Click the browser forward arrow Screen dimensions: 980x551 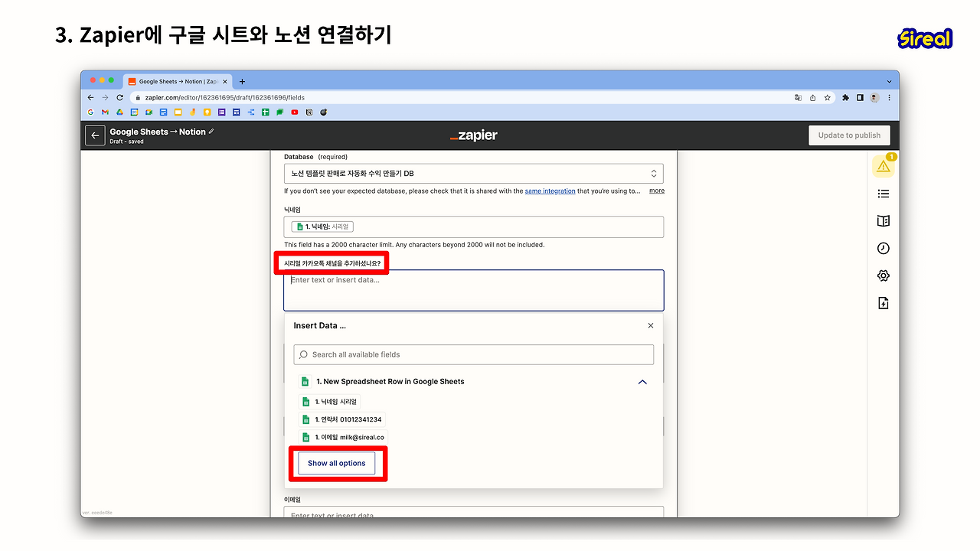[x=106, y=98]
